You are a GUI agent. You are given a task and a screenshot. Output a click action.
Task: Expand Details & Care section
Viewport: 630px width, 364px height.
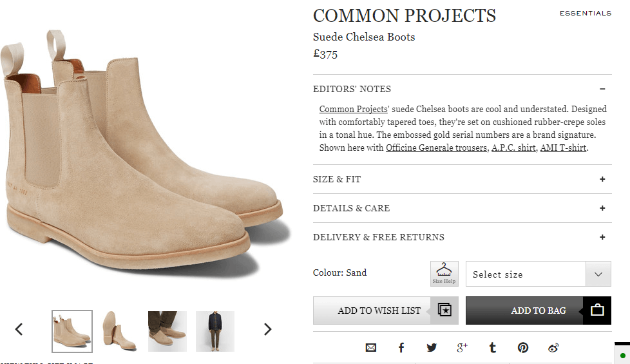pyautogui.click(x=602, y=208)
